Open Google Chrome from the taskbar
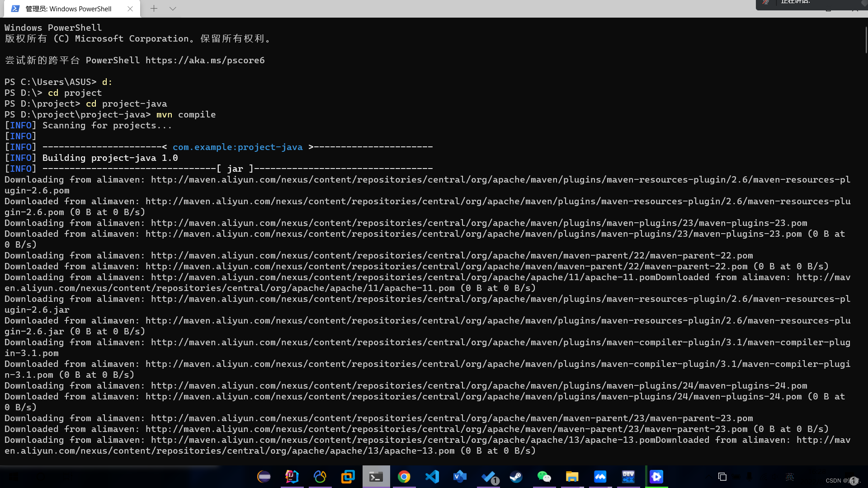 click(x=404, y=477)
